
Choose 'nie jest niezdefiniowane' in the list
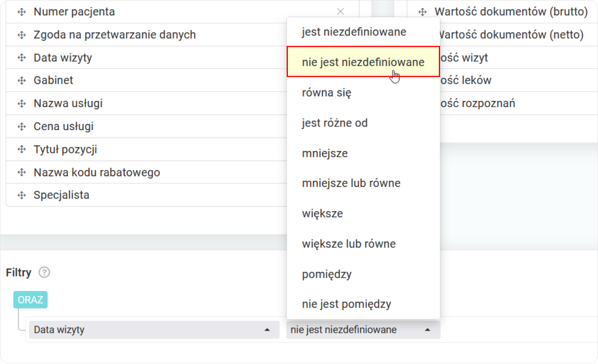(x=363, y=62)
